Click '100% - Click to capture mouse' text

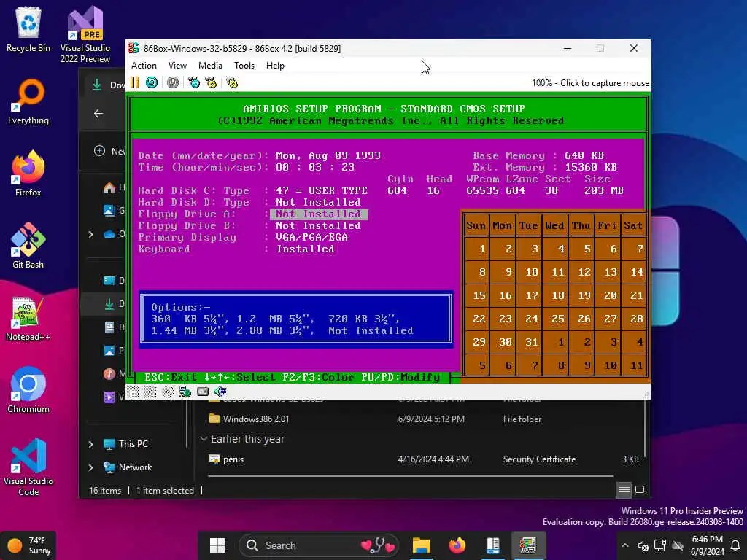coord(590,83)
